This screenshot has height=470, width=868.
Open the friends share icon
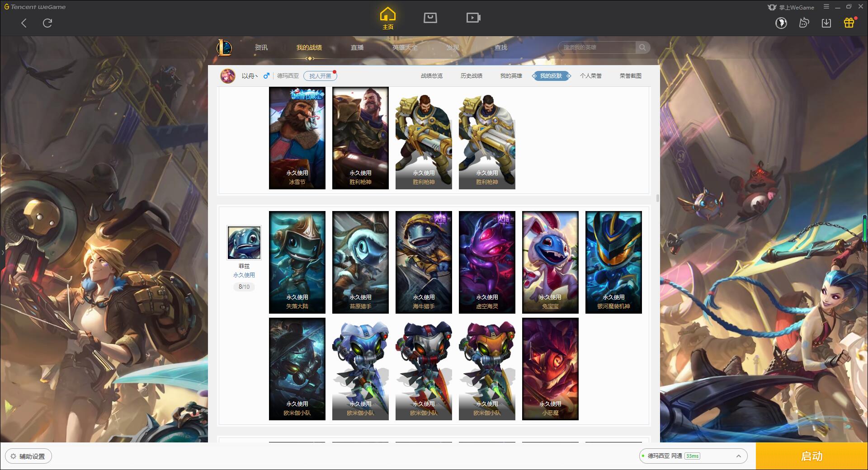804,23
